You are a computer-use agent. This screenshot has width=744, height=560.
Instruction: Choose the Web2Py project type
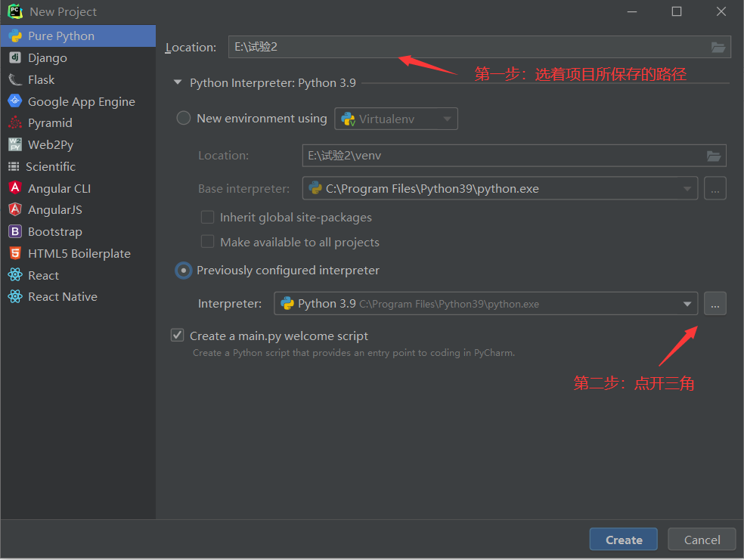pos(79,144)
